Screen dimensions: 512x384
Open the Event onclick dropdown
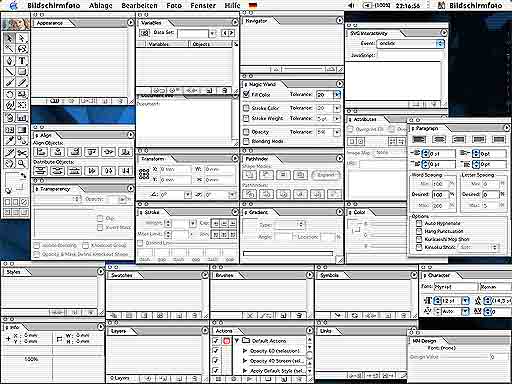tap(410, 44)
